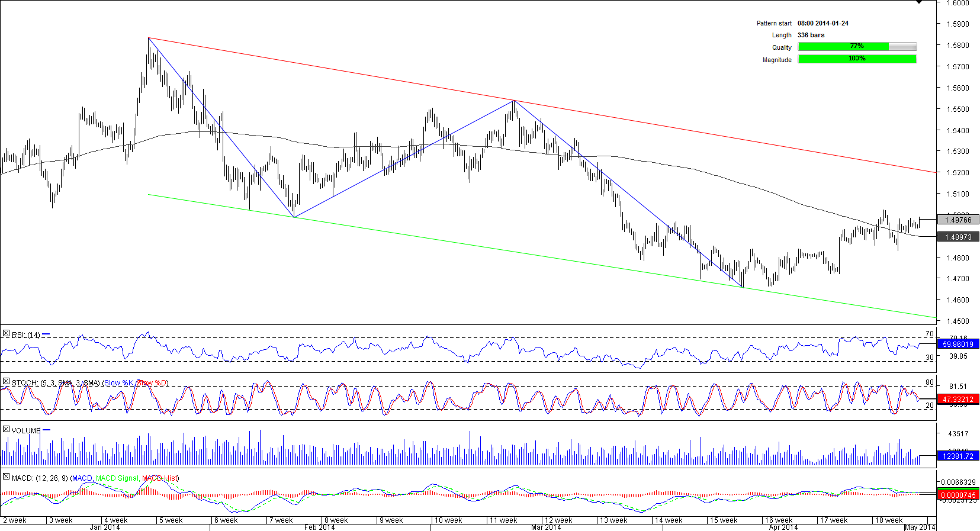This screenshot has width=980, height=531.
Task: Click the Apr 2014 label on time axis
Action: tap(783, 527)
